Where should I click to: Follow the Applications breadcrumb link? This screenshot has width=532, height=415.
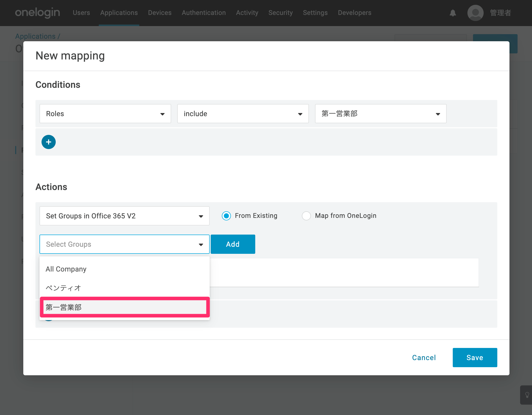click(35, 36)
